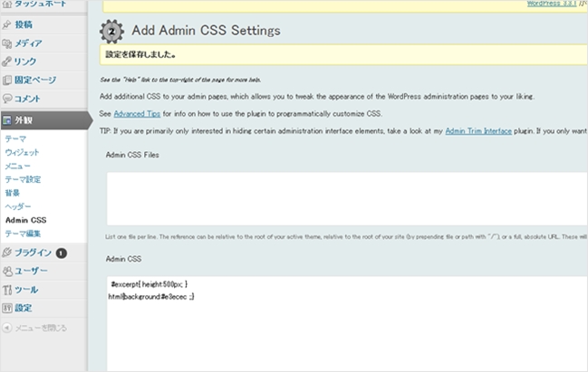Click the 固定ページ pages icon
Image resolution: width=588 pixels, height=372 pixels.
pos(6,81)
